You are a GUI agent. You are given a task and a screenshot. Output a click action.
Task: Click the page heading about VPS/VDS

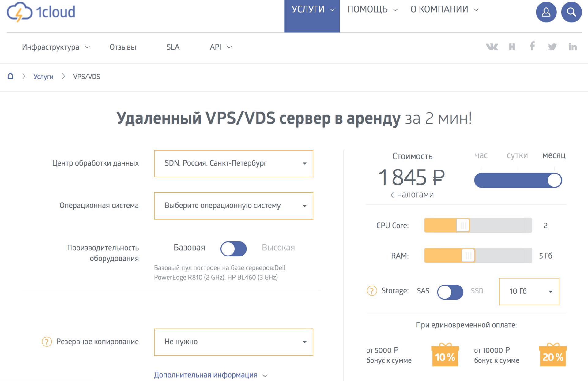click(x=294, y=118)
